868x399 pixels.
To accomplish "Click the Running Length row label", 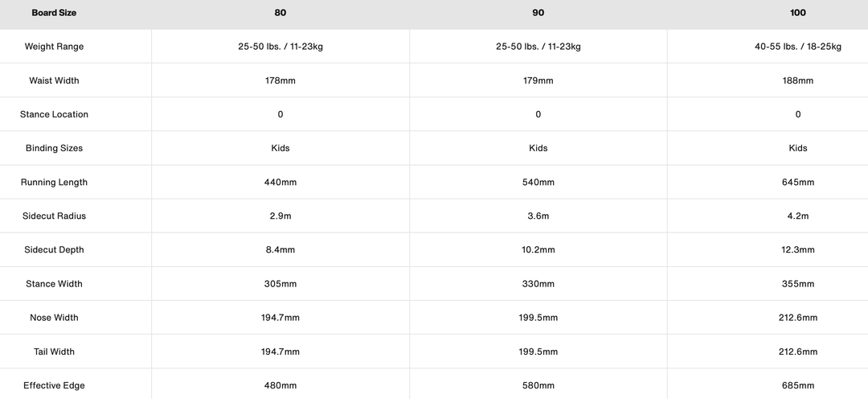I will pyautogui.click(x=54, y=183).
